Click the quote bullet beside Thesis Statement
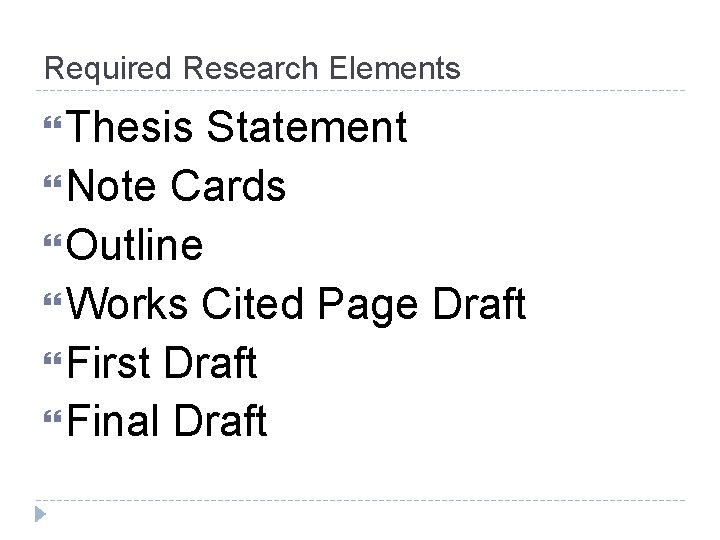This screenshot has height=540, width=720. click(x=52, y=123)
